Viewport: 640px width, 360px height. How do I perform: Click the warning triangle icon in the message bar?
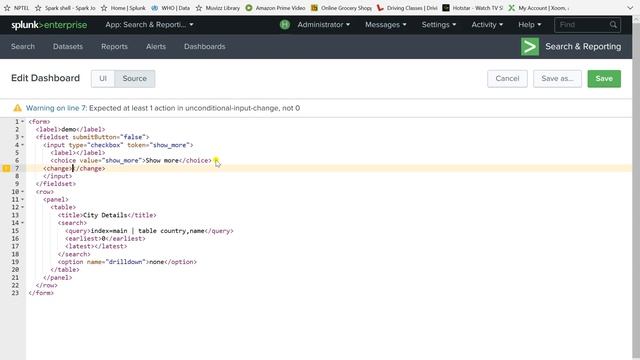(x=17, y=108)
